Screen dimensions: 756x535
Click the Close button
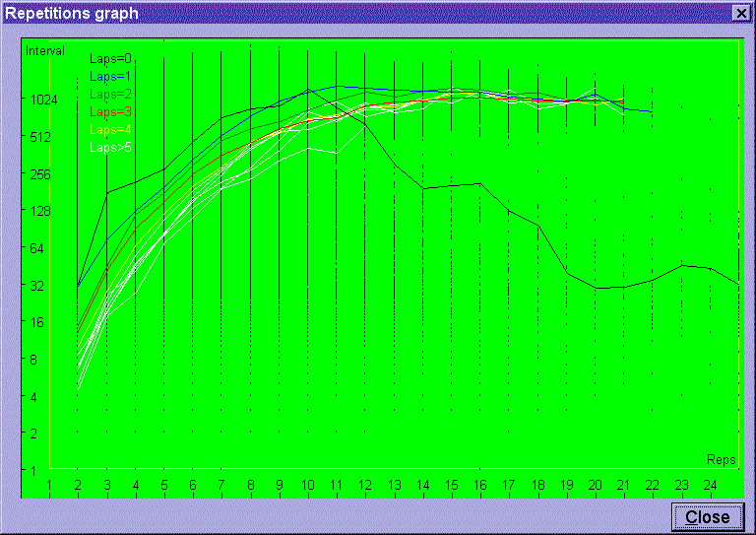707,516
